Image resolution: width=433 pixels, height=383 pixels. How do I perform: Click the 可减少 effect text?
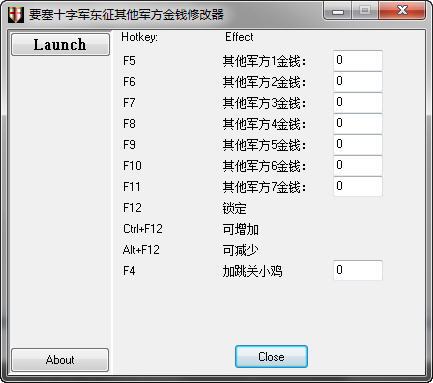coord(241,251)
